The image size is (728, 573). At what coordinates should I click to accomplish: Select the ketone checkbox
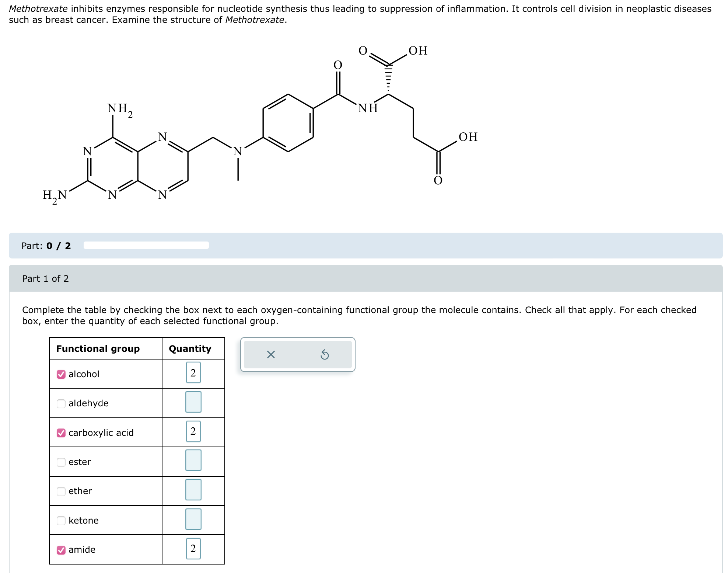[x=61, y=520]
